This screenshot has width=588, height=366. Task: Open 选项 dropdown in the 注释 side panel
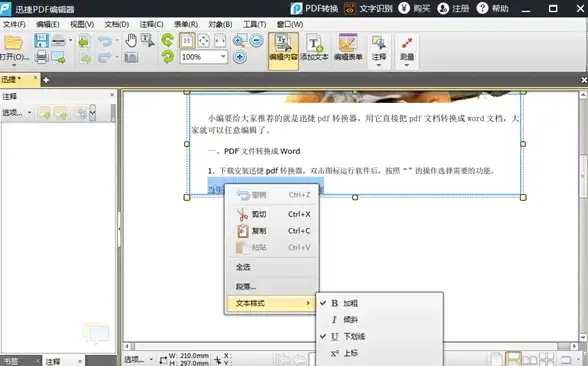(x=16, y=112)
